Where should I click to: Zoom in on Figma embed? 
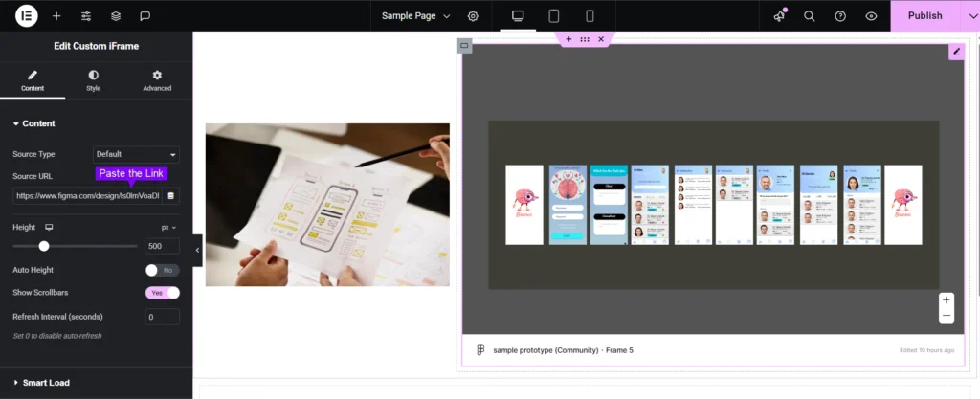pyautogui.click(x=947, y=300)
